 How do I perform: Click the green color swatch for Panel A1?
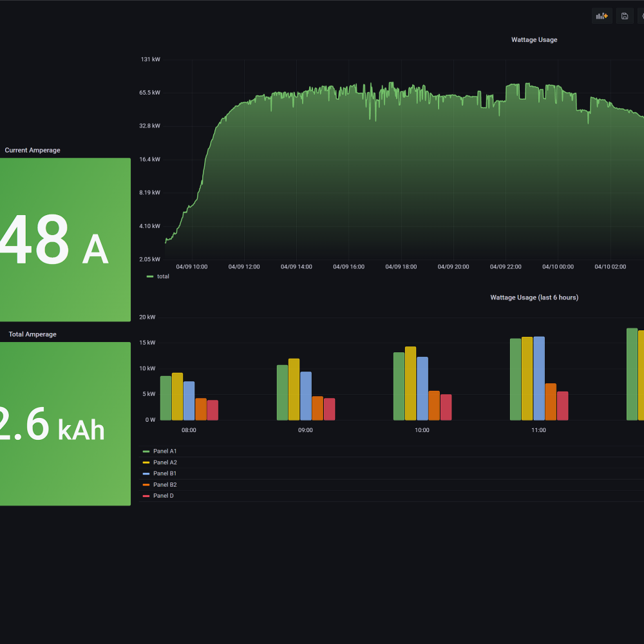146,451
